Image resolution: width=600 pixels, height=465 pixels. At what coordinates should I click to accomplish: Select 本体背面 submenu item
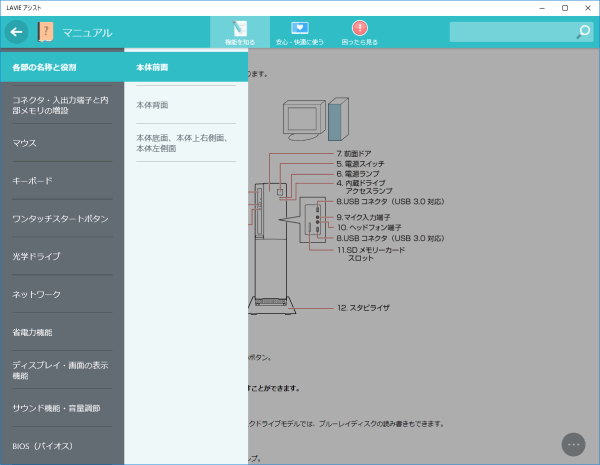point(186,105)
